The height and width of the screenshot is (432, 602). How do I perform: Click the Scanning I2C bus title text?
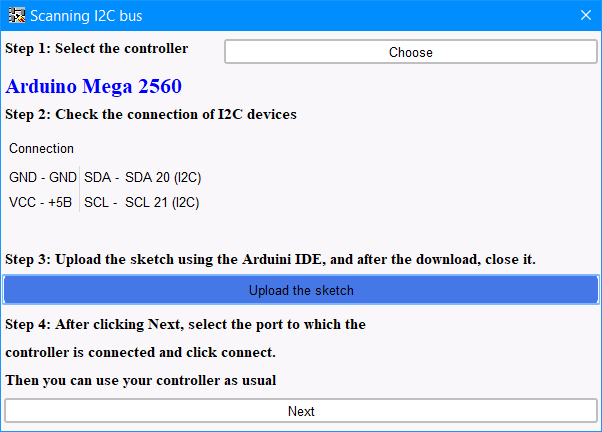tap(86, 16)
